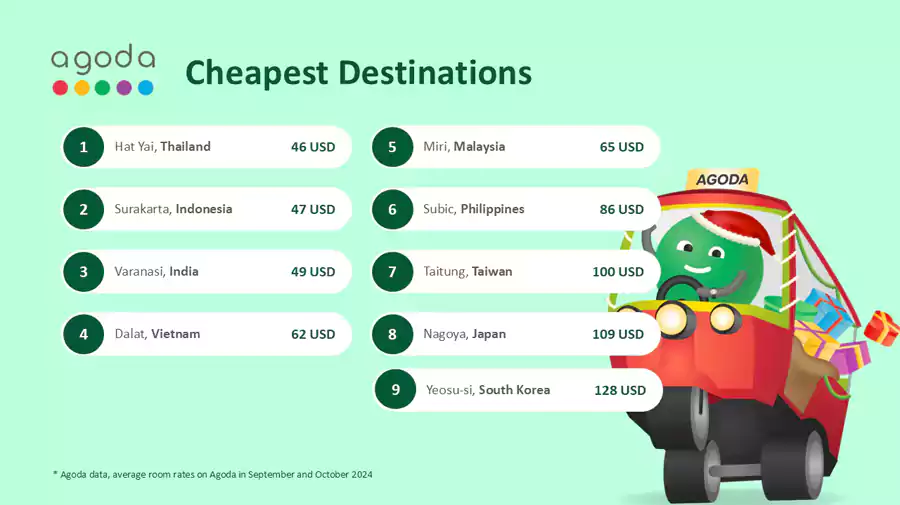Click the number 7 circle badge
This screenshot has width=900, height=505.
(392, 272)
